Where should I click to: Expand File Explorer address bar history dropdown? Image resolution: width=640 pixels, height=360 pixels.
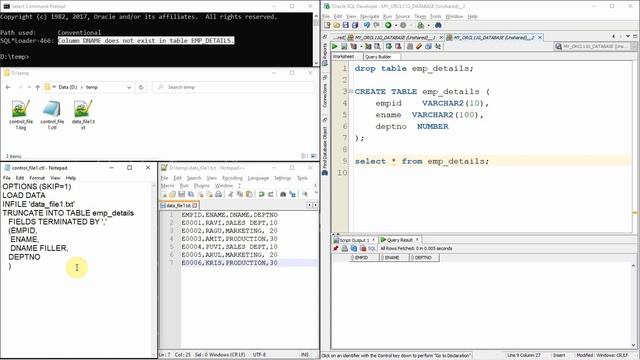pyautogui.click(x=129, y=87)
